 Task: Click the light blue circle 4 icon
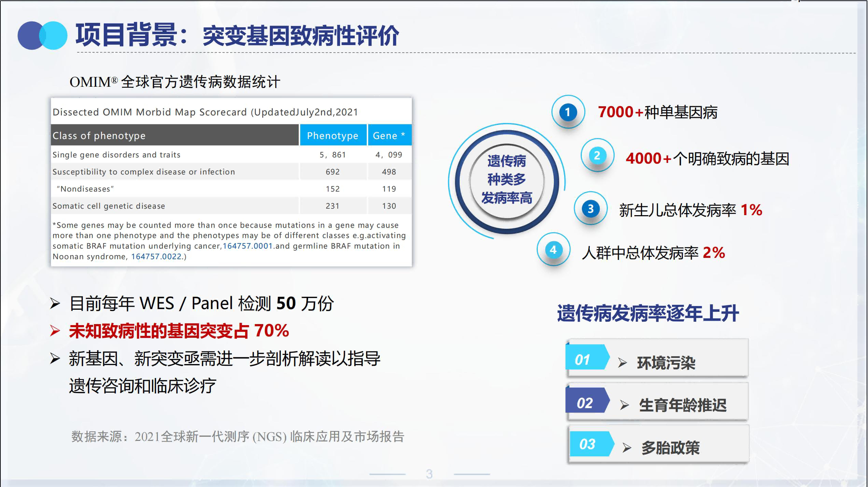(553, 250)
